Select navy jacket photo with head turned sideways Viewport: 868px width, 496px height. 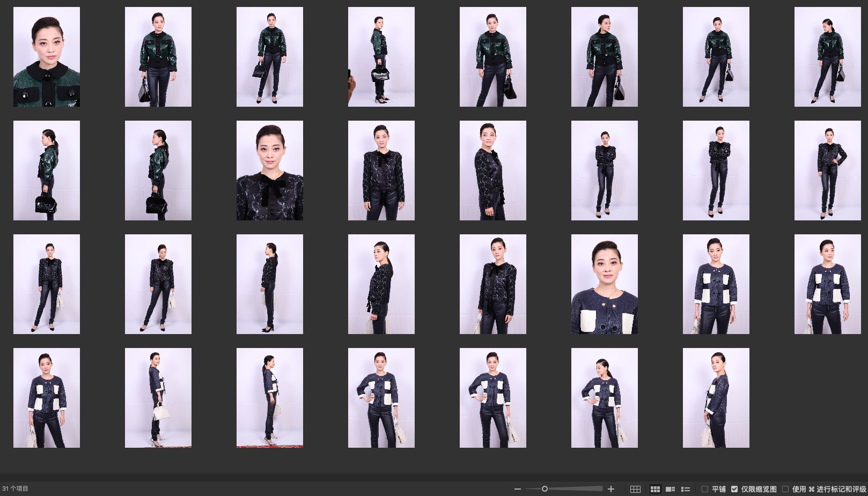pyautogui.click(x=605, y=398)
